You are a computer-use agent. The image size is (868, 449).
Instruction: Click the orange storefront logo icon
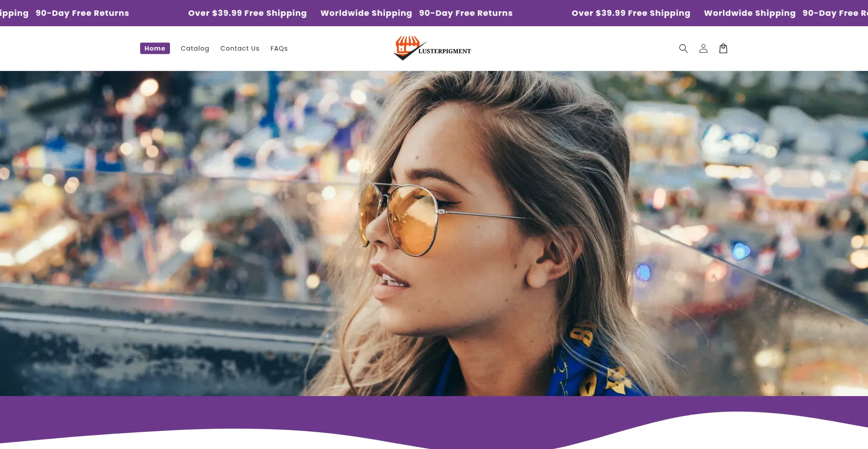(x=407, y=46)
